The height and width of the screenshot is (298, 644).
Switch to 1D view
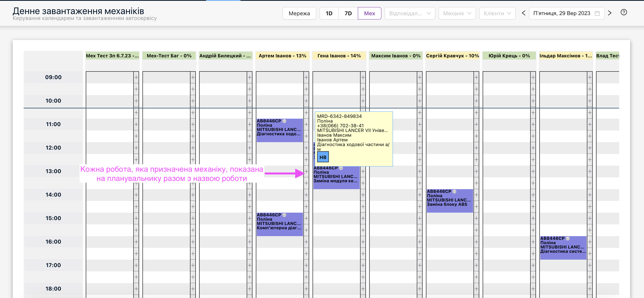click(x=329, y=13)
